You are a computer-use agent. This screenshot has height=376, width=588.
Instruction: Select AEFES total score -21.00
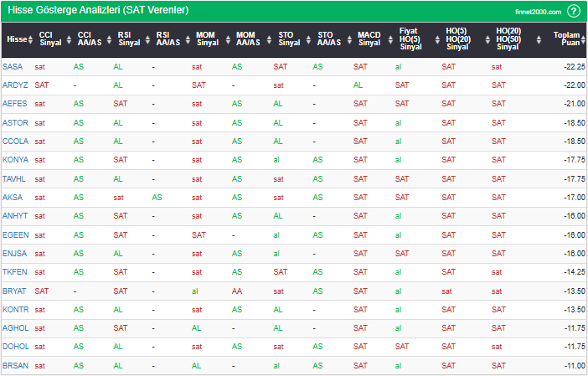pyautogui.click(x=574, y=104)
